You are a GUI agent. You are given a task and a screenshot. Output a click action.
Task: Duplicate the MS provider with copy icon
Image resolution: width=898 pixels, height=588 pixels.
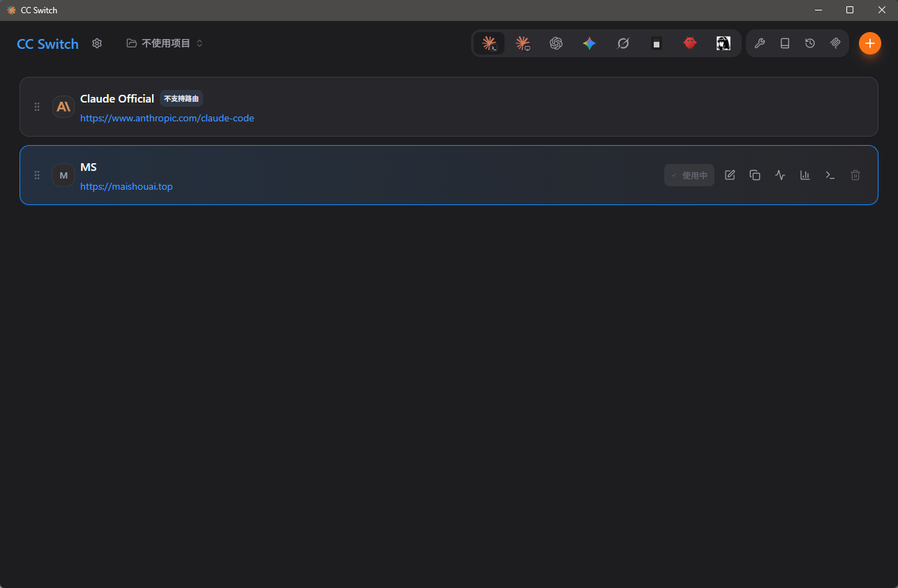tap(755, 175)
